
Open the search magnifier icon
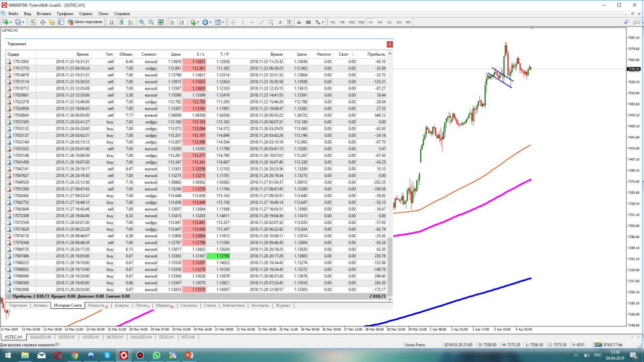click(626, 22)
